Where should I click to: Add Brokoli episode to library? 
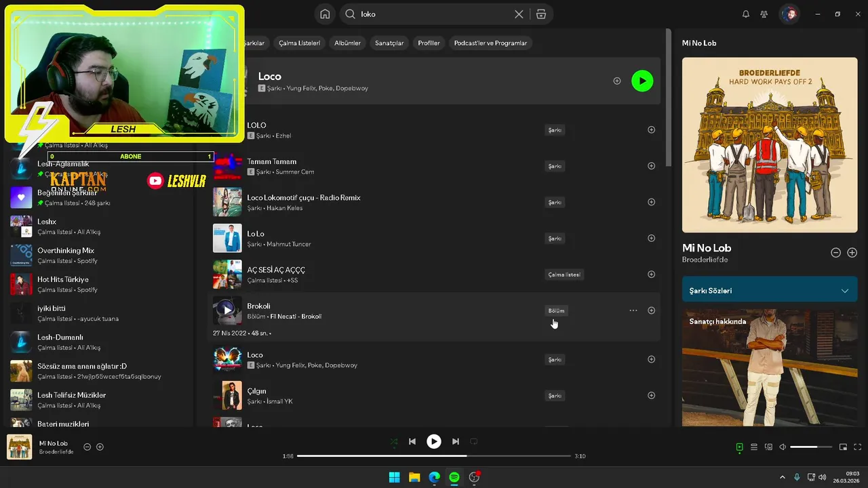click(x=652, y=310)
